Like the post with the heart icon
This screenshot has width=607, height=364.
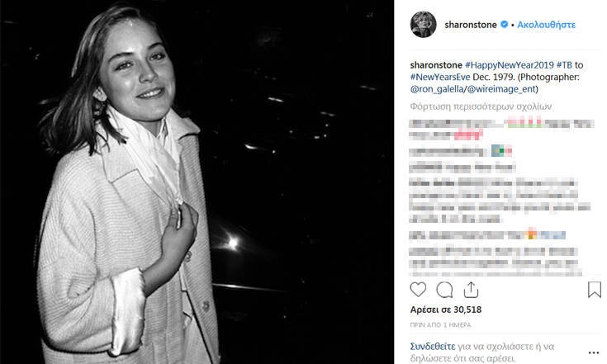[418, 290]
